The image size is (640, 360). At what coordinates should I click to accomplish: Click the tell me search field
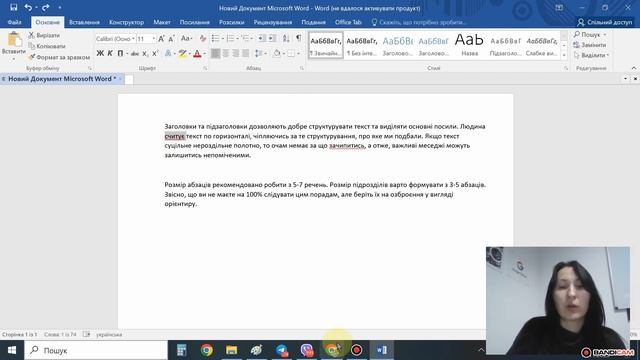[x=418, y=22]
